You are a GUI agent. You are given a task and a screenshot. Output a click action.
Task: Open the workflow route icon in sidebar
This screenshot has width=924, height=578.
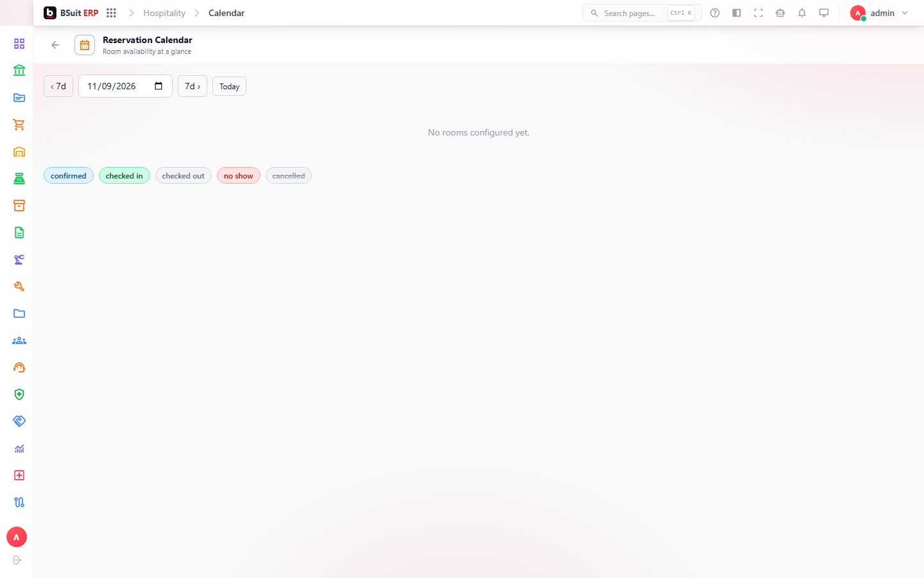click(19, 502)
